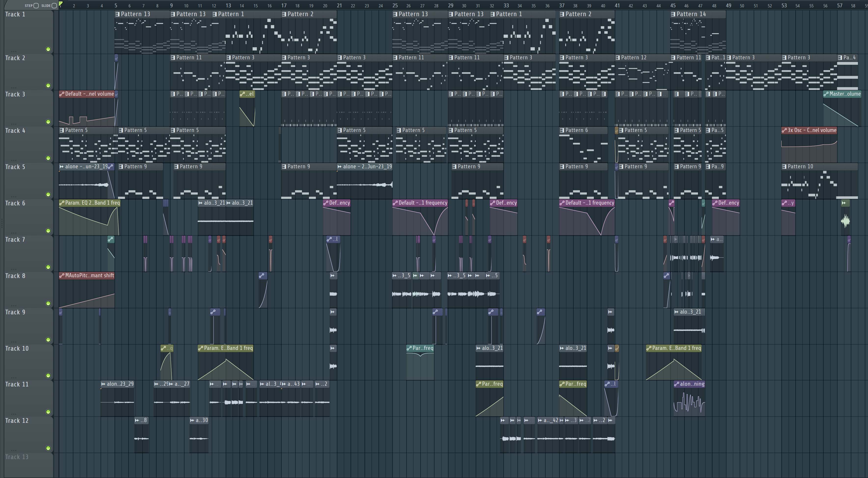Click the green playback start marker triangle
Screen dimensions: 868x478
pyautogui.click(x=61, y=4)
